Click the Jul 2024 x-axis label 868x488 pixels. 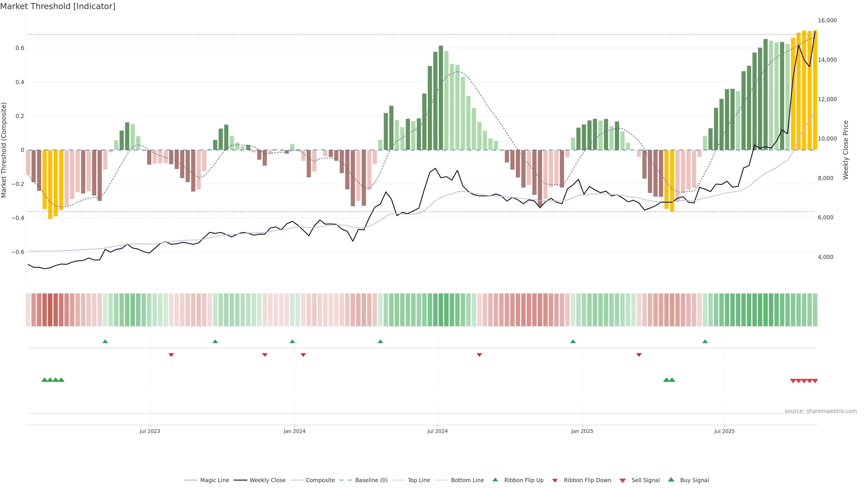pyautogui.click(x=437, y=431)
